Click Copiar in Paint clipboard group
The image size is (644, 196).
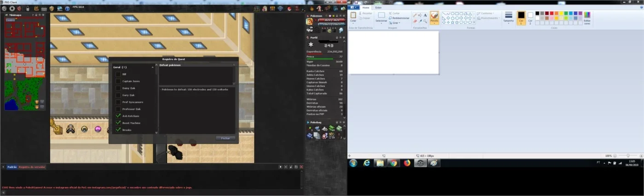pos(365,18)
